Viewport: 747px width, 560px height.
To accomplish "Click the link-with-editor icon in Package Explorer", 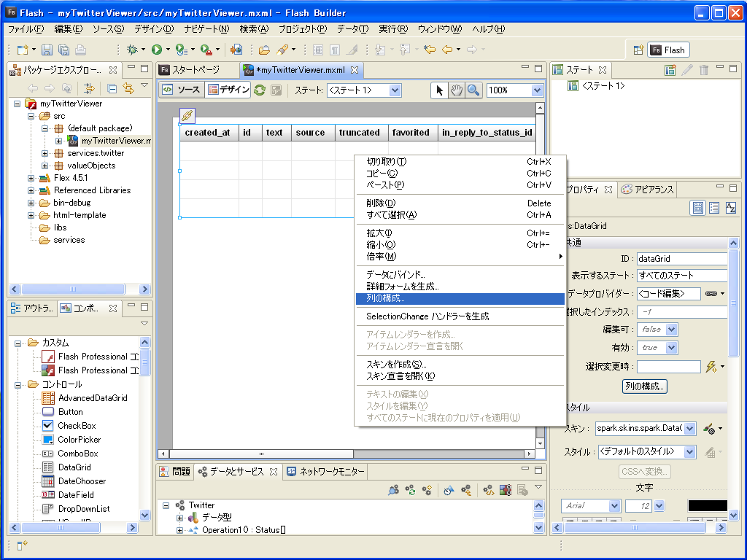I will pos(128,88).
